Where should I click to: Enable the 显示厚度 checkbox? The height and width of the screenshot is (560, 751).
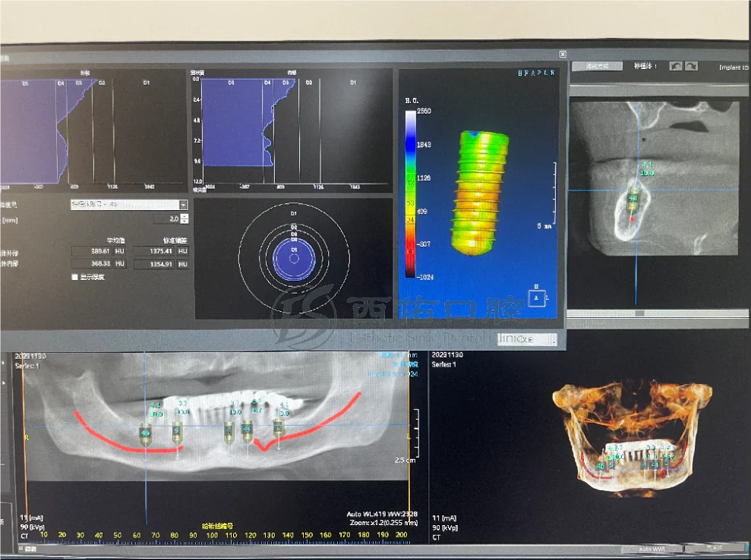[74, 277]
